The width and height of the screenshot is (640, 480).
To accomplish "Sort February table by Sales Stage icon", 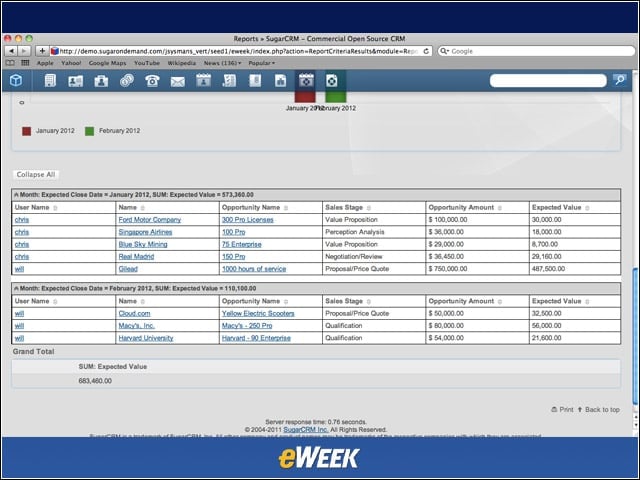I will point(369,302).
